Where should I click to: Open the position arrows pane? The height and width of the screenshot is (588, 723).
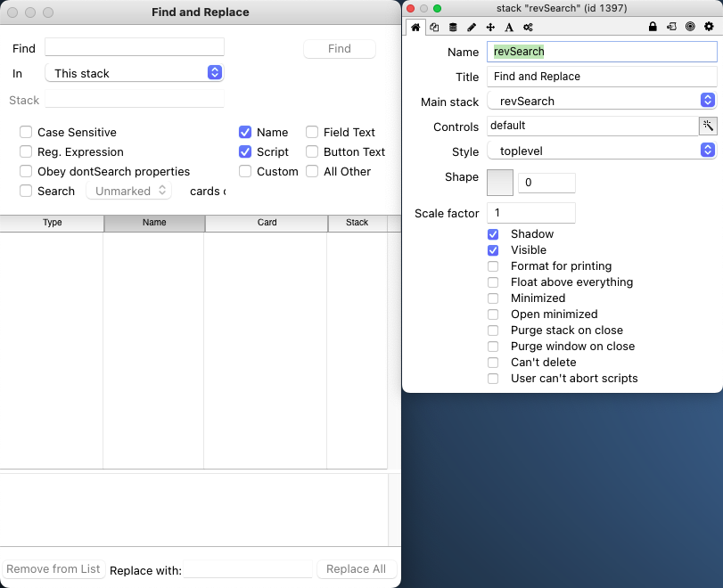[490, 27]
